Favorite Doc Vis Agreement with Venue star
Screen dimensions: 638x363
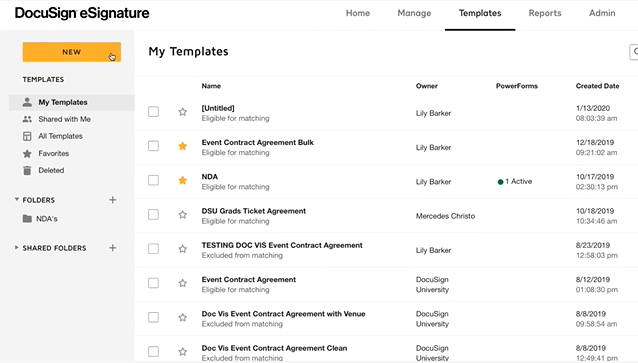[183, 317]
